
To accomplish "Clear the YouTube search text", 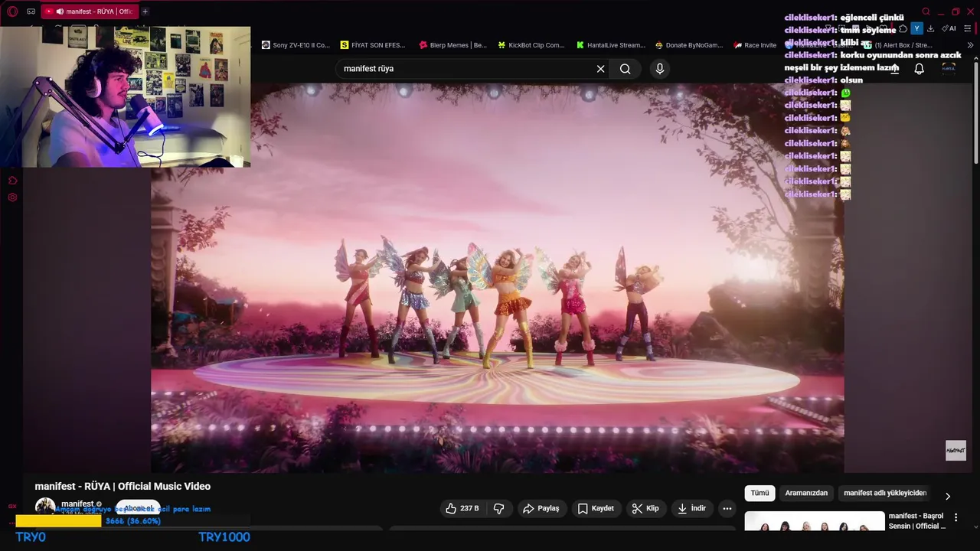I will point(600,69).
